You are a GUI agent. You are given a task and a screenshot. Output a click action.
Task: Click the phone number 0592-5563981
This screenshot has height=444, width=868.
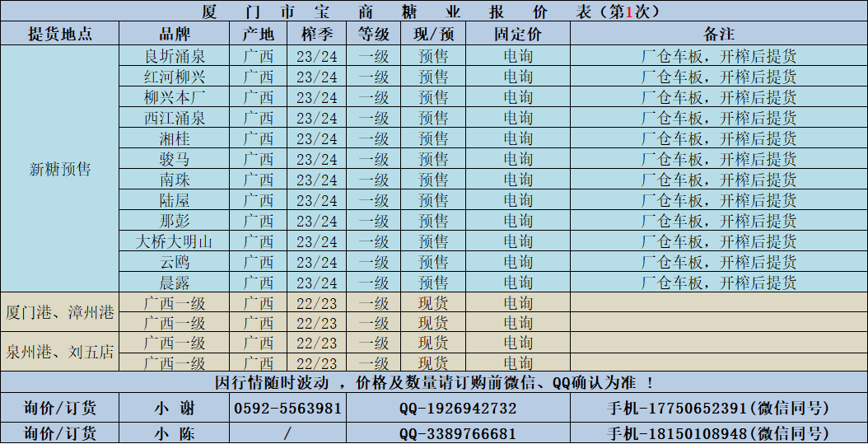(x=287, y=409)
